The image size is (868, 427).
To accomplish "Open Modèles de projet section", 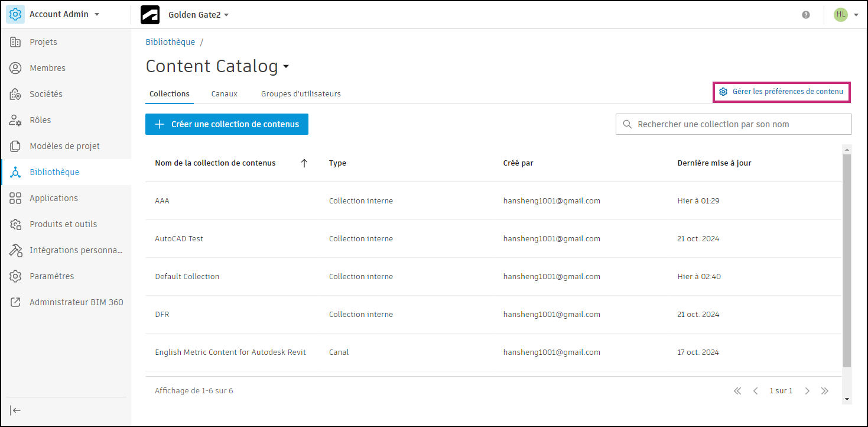I will [x=66, y=146].
